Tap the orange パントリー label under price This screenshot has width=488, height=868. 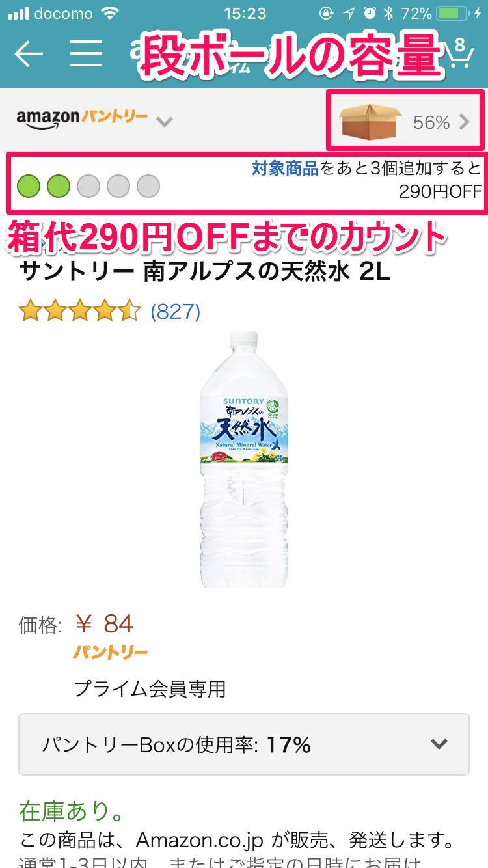[111, 651]
